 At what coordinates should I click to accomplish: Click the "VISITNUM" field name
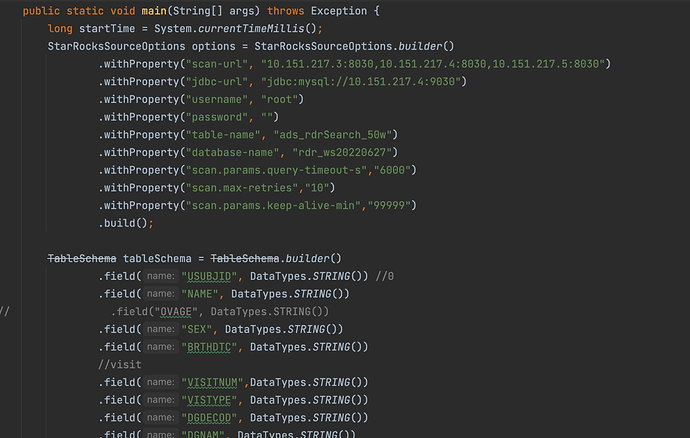tap(212, 383)
